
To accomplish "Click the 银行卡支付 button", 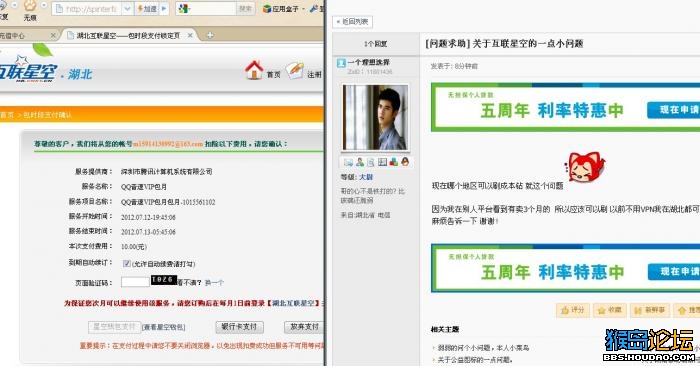I will click(239, 327).
